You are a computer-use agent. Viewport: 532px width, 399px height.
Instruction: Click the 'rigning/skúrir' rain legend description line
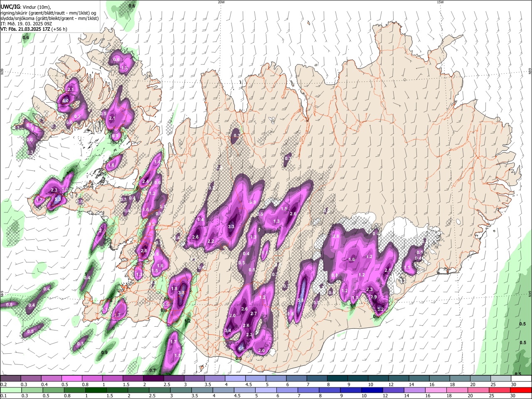click(x=49, y=13)
